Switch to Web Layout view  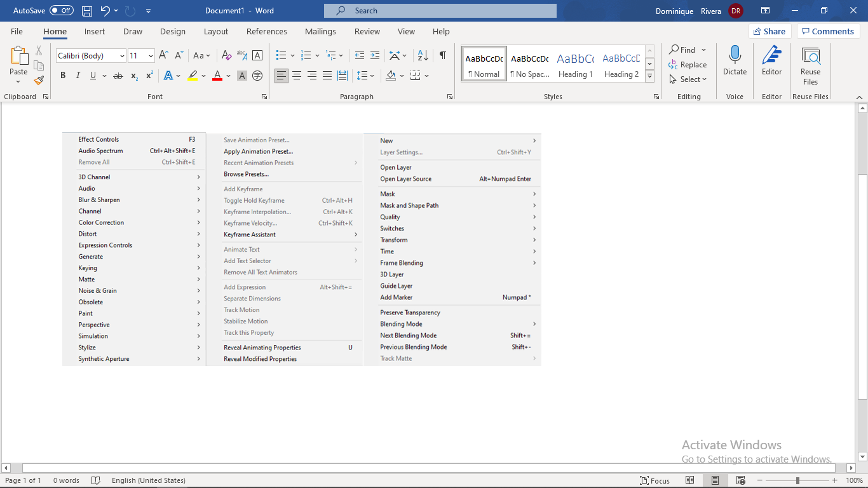pos(740,480)
